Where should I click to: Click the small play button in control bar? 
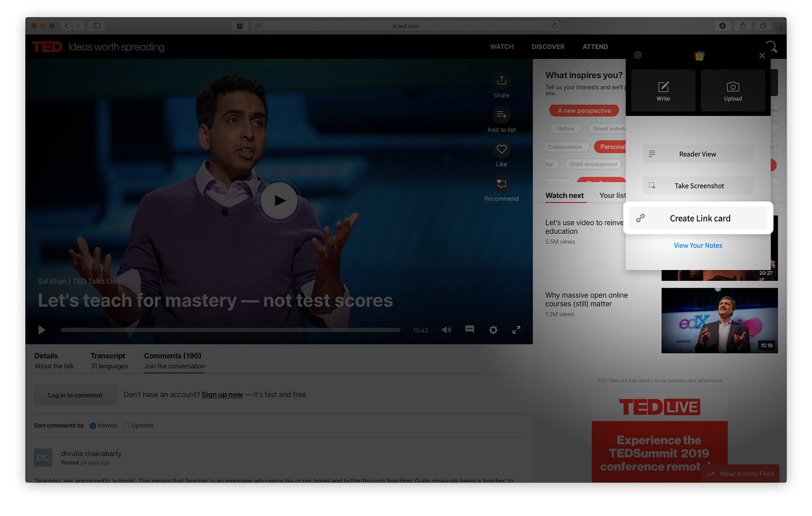42,330
